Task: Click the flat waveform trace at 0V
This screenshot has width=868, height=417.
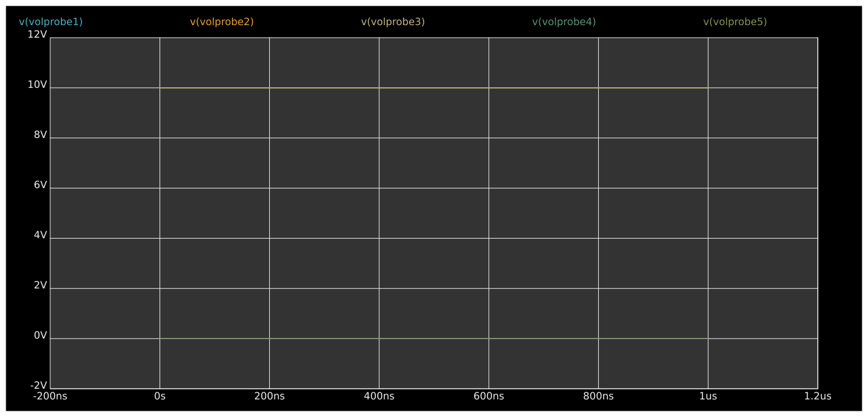Action: (433, 338)
